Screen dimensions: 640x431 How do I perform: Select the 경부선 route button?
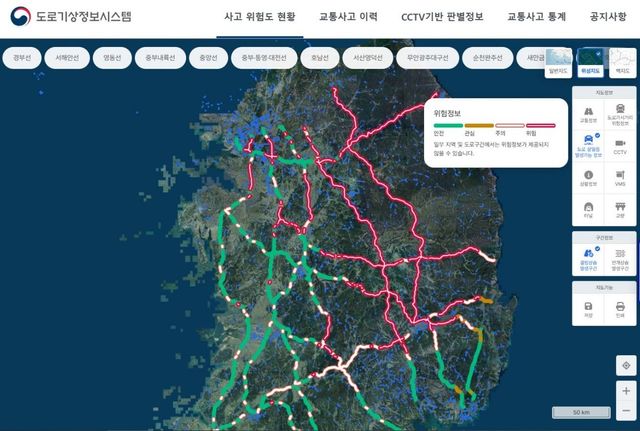click(22, 58)
